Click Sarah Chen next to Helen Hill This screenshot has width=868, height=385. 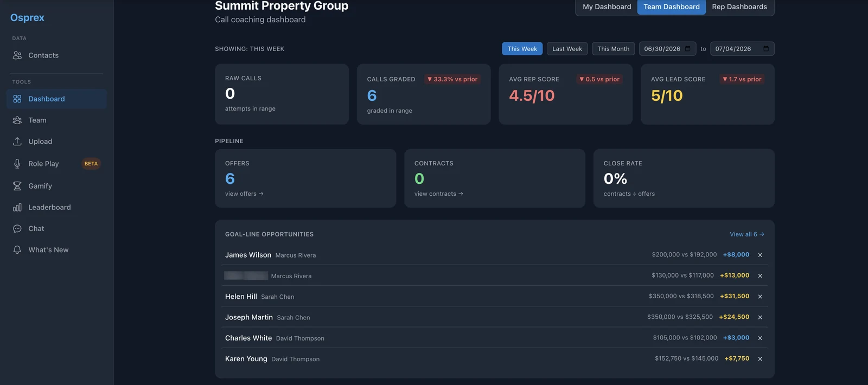click(278, 297)
